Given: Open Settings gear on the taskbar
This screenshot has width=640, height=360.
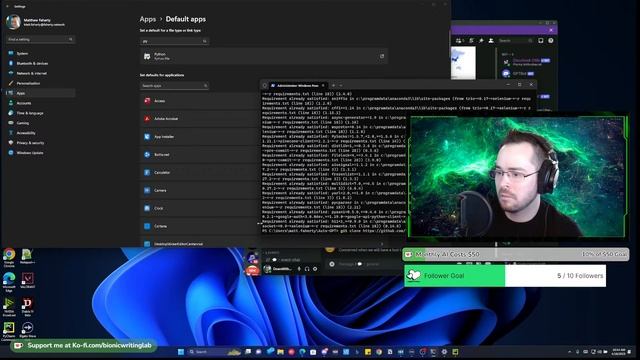Looking at the screenshot, I should pyautogui.click(x=444, y=352).
